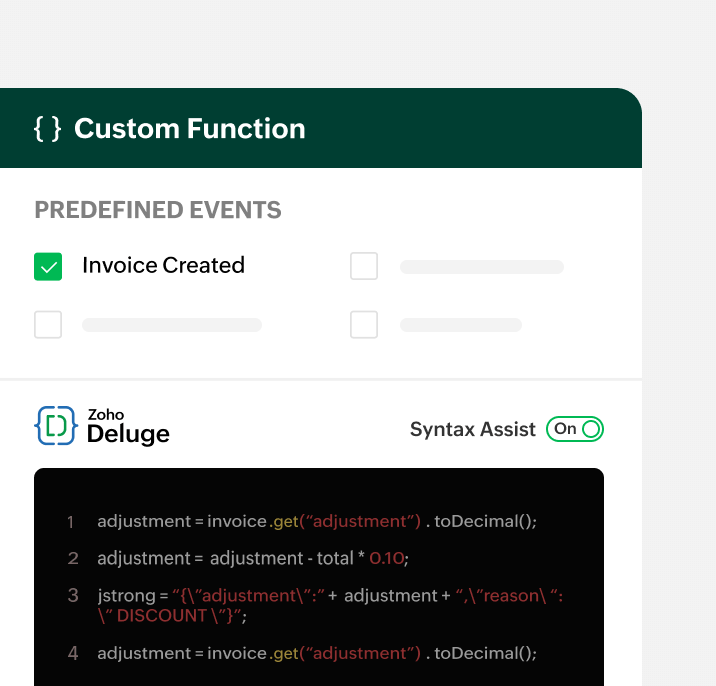Uncheck the Invoice Created checkbox
Image resolution: width=716 pixels, height=686 pixels.
click(x=48, y=266)
